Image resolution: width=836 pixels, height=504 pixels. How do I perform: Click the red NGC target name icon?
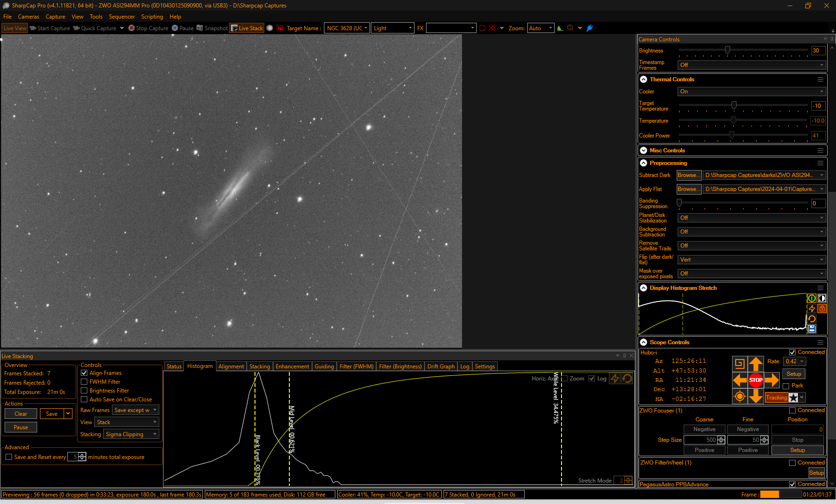280,28
